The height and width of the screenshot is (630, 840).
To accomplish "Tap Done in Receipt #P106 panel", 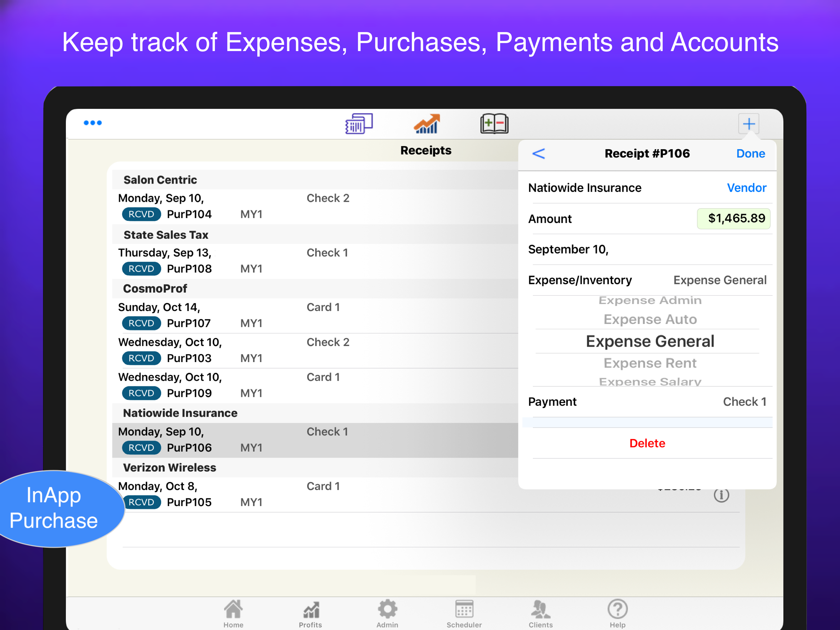I will coord(751,154).
